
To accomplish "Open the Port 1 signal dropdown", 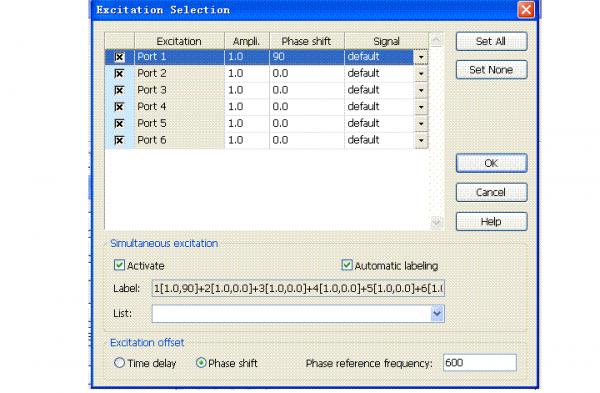I will (x=421, y=57).
